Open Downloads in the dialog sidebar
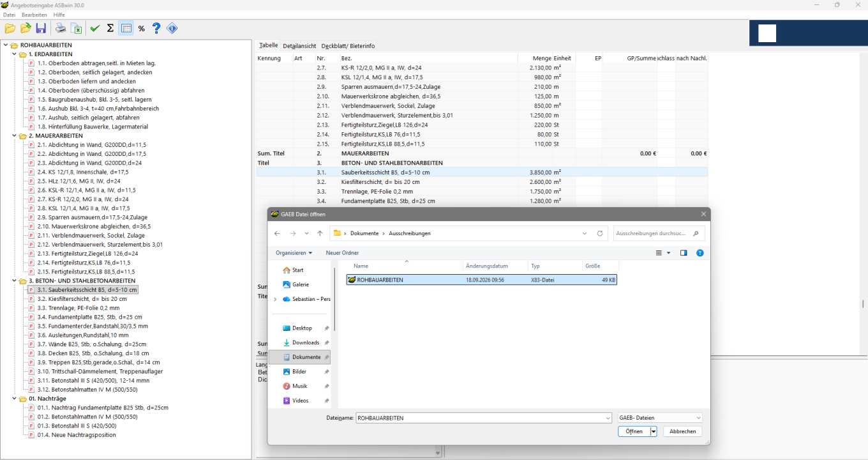Screen dimensions: 868x460 point(306,342)
